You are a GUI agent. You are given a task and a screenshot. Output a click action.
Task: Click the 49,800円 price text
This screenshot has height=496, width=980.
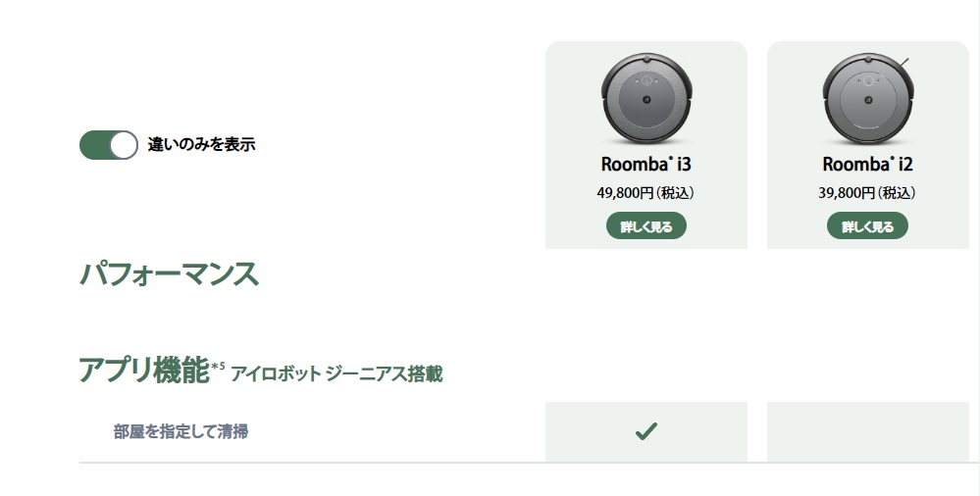[625, 193]
